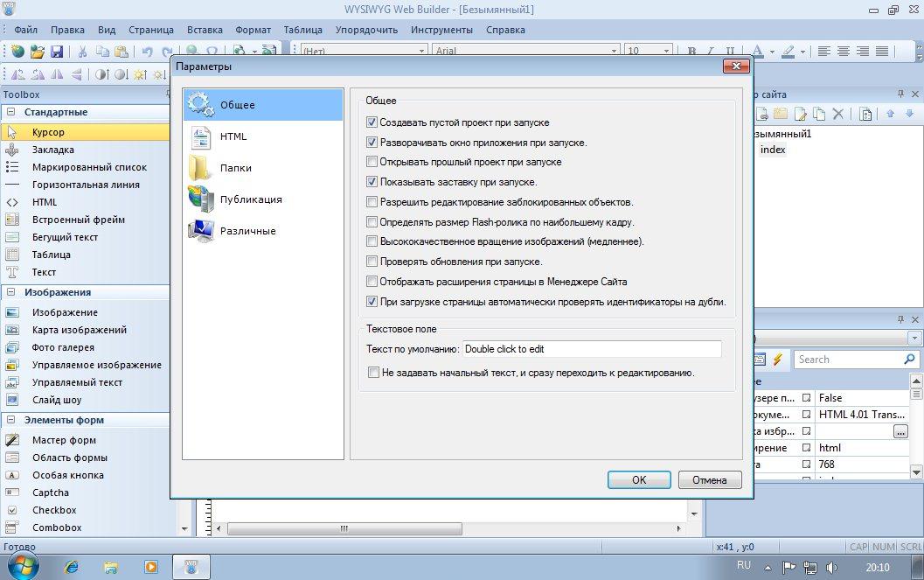Click the decrease contrast icon
Screen dimensions: 924x580
(x=121, y=74)
